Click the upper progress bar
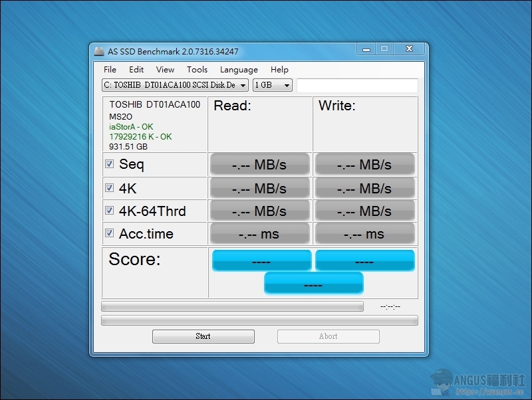Viewport: 532px width, 400px height. pos(232,306)
